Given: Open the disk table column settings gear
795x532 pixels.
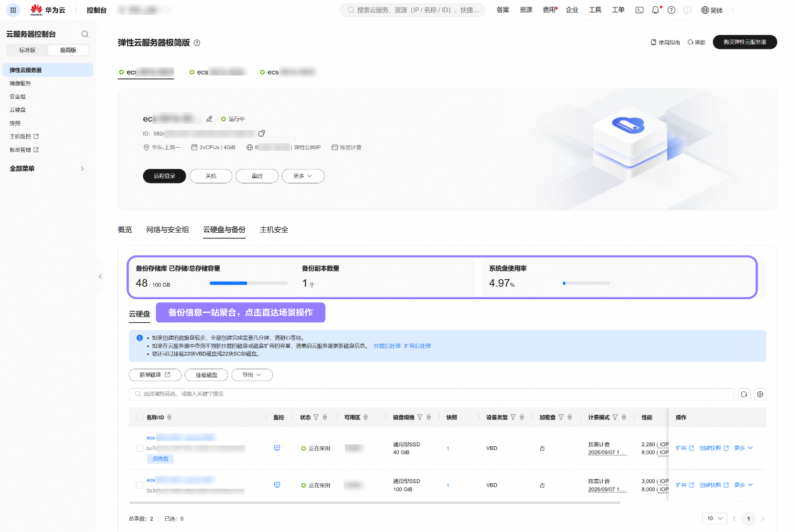Looking at the screenshot, I should pyautogui.click(x=761, y=394).
